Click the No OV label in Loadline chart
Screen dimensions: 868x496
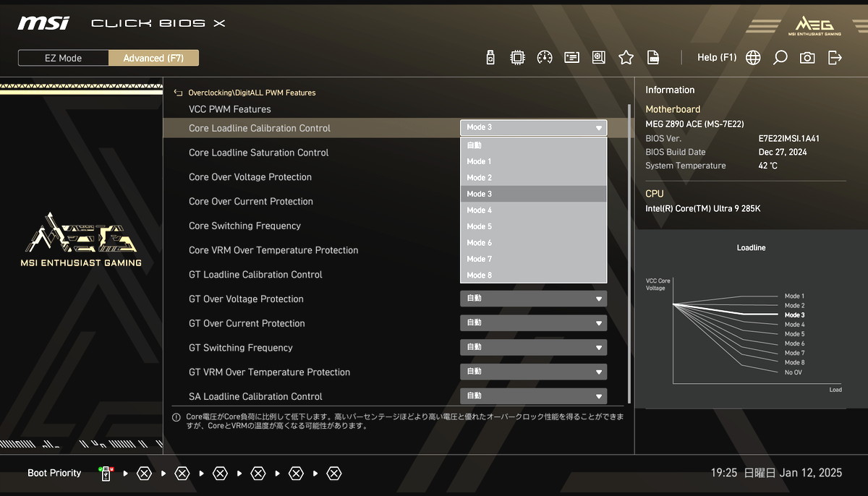[x=793, y=372]
